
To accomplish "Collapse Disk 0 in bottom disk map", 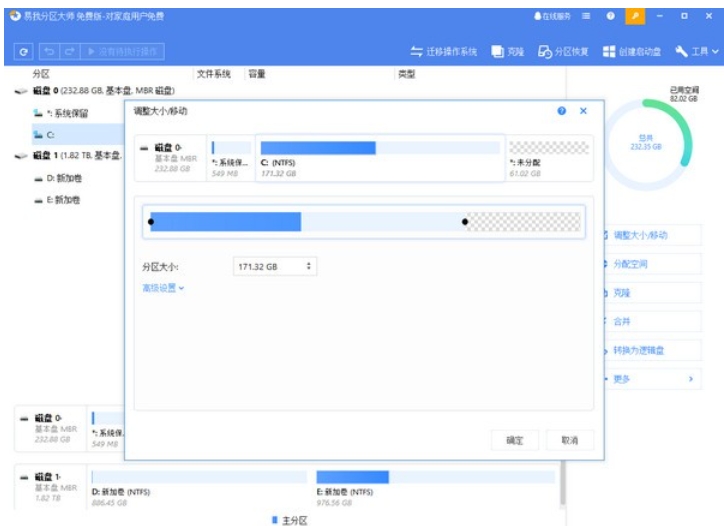I will tap(24, 419).
